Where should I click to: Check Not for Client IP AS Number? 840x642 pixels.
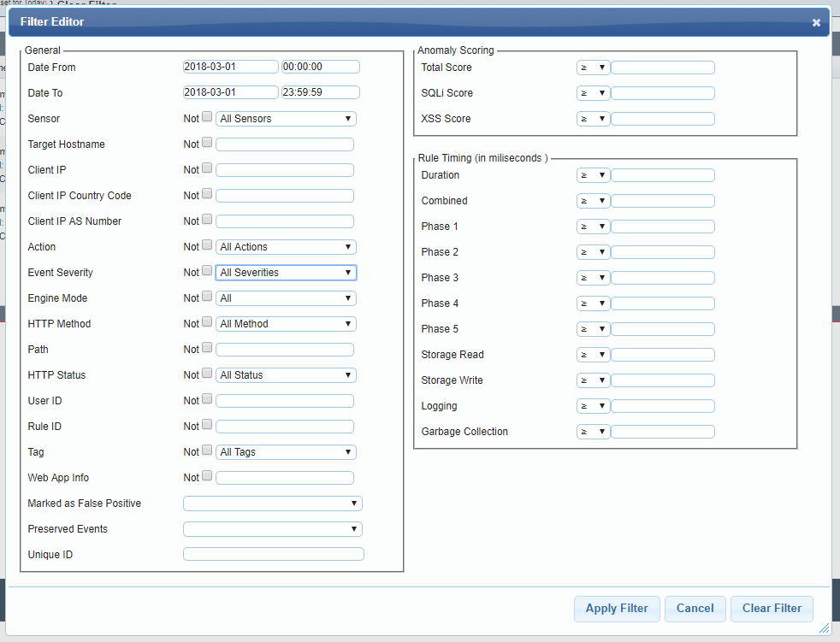pyautogui.click(x=207, y=220)
